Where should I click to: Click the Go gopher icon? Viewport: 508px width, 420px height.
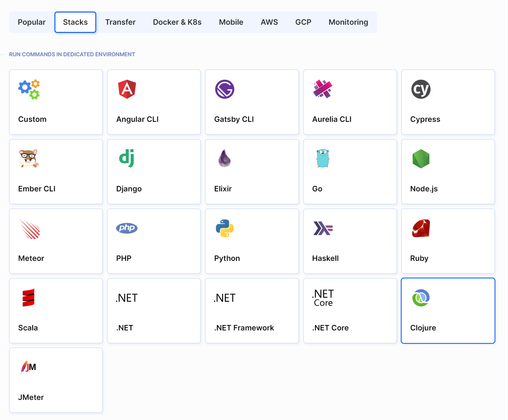[x=323, y=158]
